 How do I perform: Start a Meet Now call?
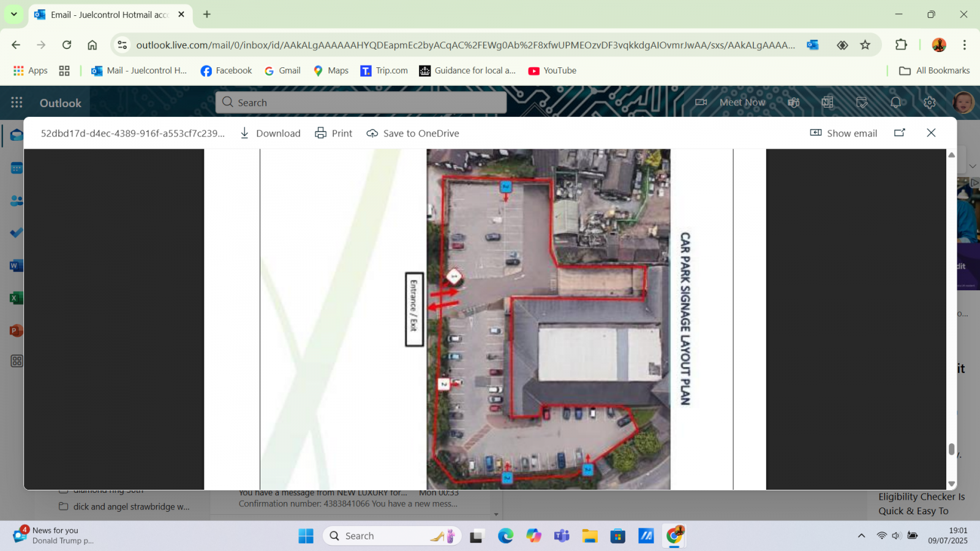point(730,102)
